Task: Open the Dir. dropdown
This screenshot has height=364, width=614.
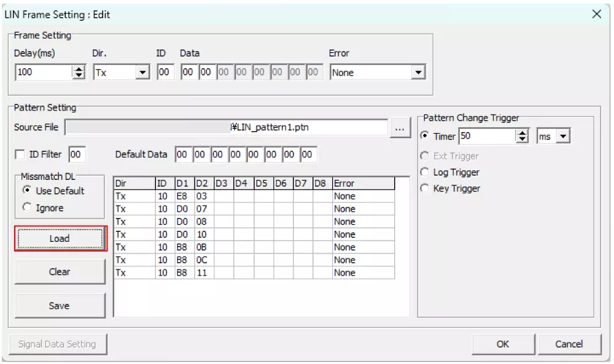Action: (x=142, y=72)
